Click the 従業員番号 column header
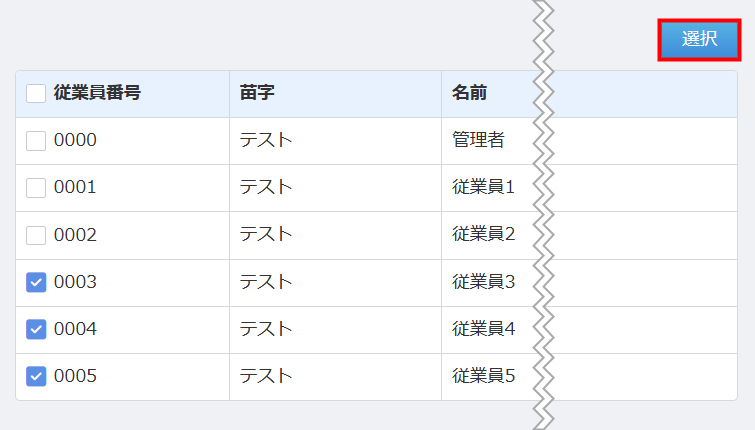 click(97, 94)
